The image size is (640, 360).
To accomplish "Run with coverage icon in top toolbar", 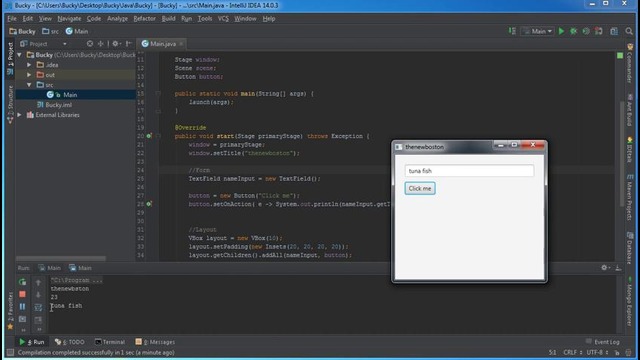I will click(x=586, y=31).
